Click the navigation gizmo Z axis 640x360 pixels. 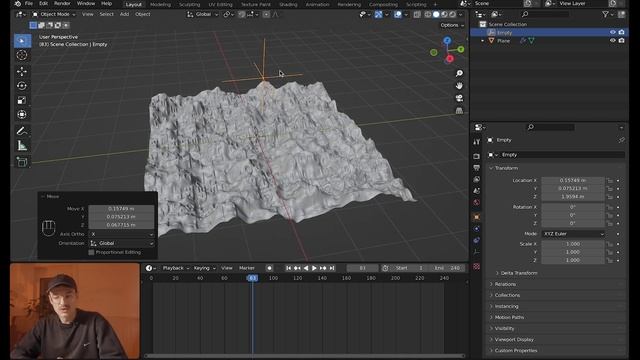click(x=447, y=40)
